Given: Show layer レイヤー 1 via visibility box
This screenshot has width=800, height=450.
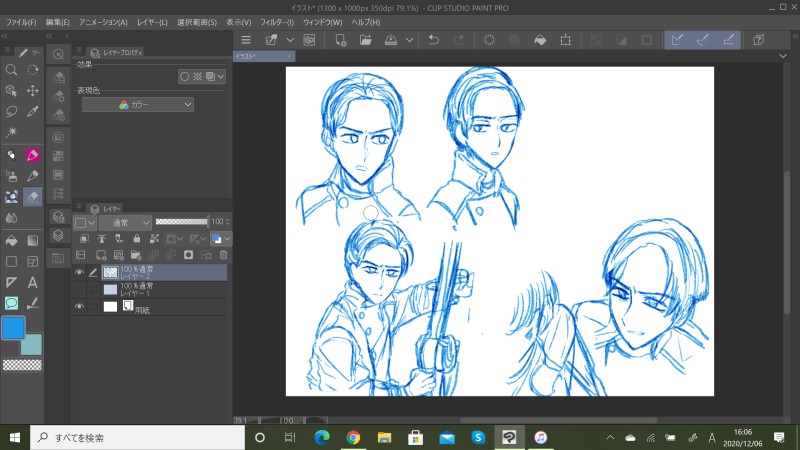Looking at the screenshot, I should click(x=79, y=289).
